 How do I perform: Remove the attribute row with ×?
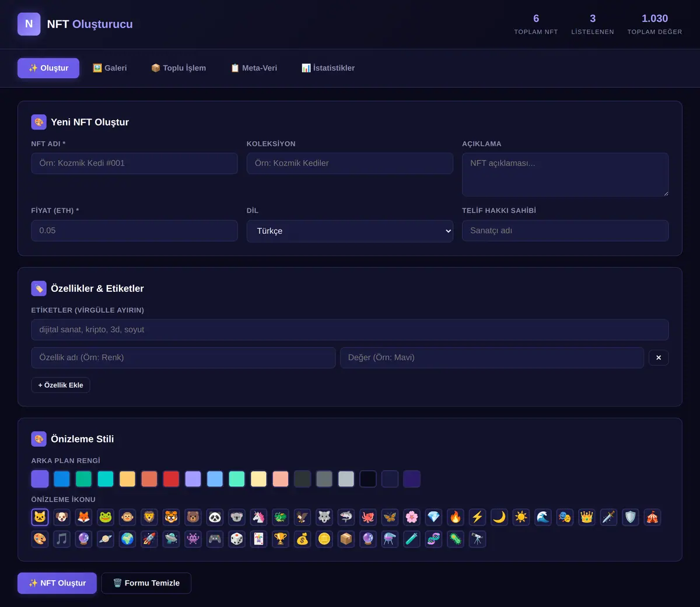tap(659, 358)
